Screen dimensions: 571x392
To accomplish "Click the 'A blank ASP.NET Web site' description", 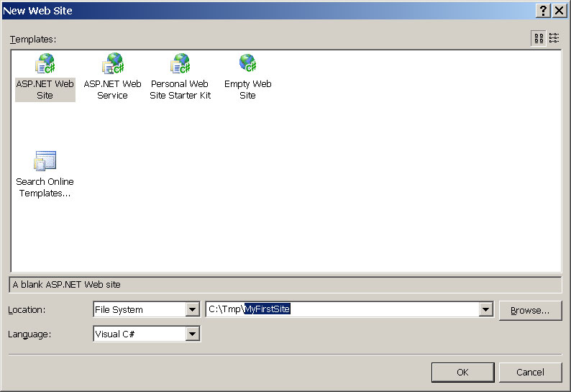I will point(66,285).
